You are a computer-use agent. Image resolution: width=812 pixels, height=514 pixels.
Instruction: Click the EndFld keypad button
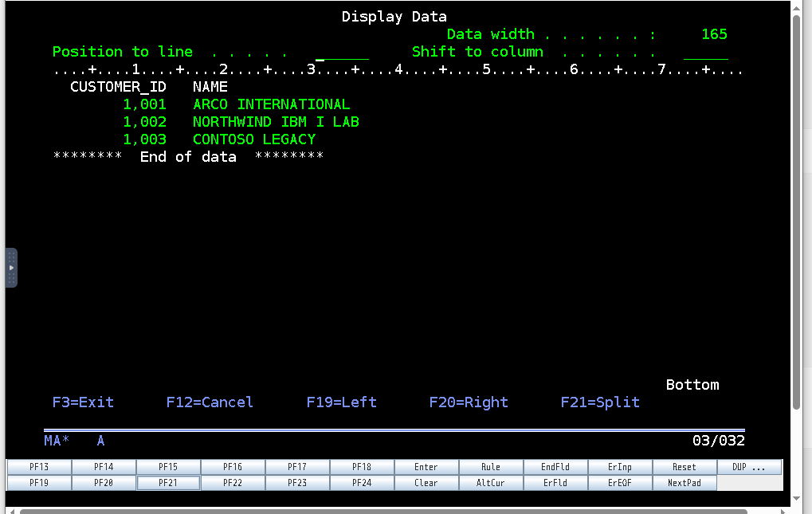(555, 467)
